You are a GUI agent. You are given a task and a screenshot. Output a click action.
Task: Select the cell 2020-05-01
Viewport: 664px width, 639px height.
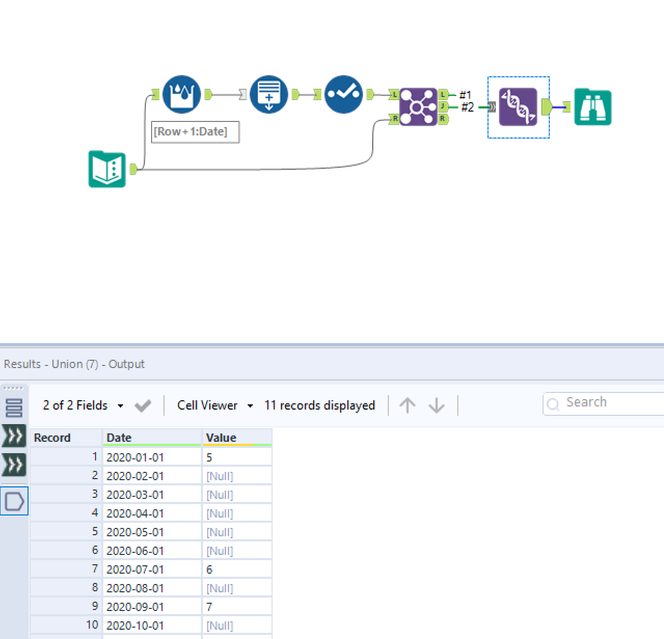tap(152, 532)
